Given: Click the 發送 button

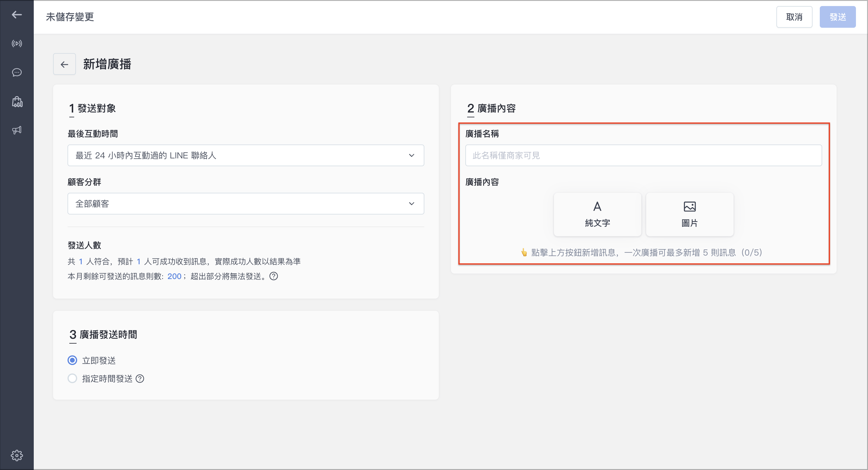Looking at the screenshot, I should point(838,17).
